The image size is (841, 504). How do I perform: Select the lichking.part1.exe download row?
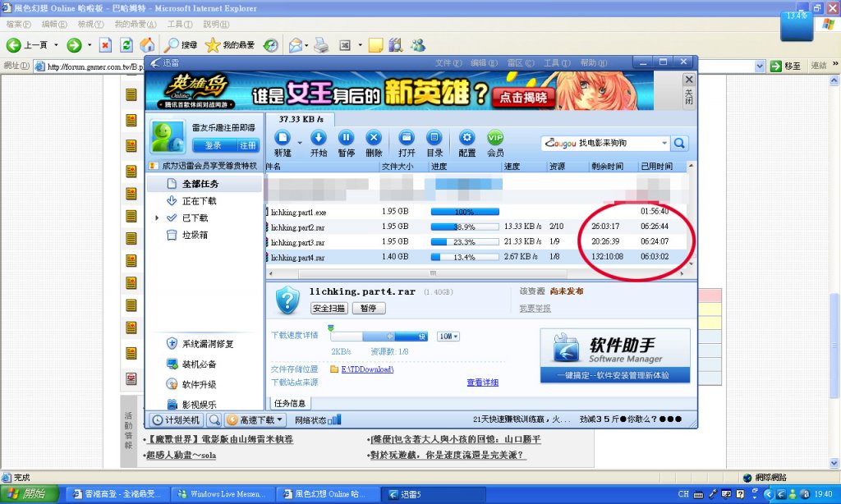[476, 212]
